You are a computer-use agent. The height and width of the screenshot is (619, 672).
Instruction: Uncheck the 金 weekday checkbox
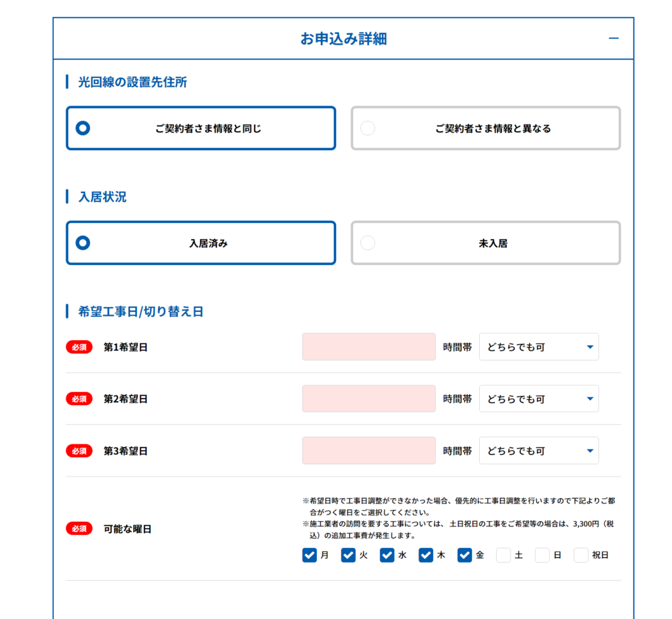[465, 555]
